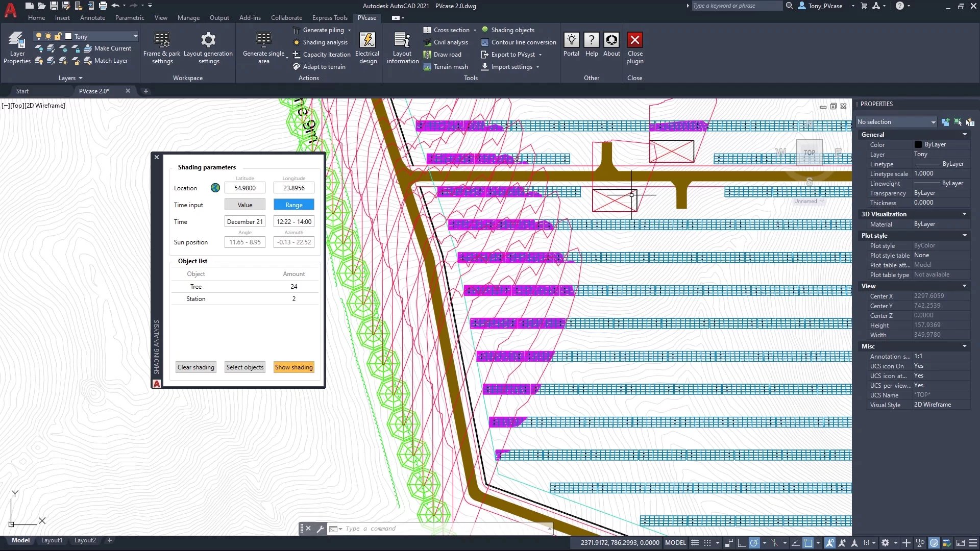Open Layout information tool
The width and height of the screenshot is (980, 551).
point(402,48)
